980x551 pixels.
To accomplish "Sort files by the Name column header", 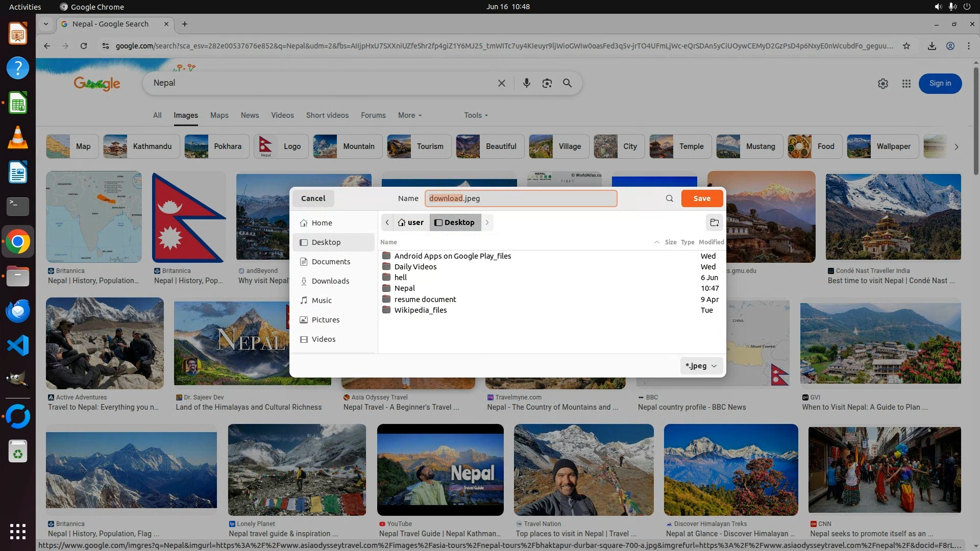I will pos(388,242).
